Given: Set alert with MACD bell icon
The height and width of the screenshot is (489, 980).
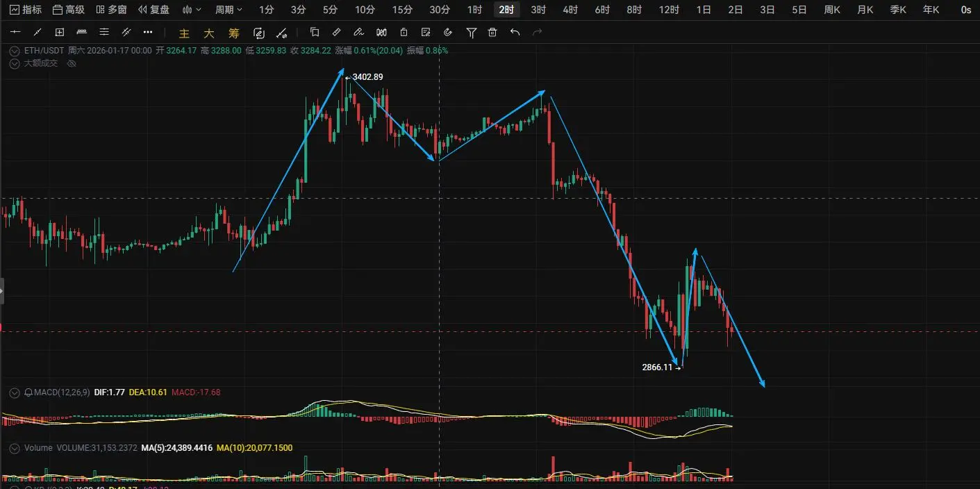Looking at the screenshot, I should click(x=28, y=392).
